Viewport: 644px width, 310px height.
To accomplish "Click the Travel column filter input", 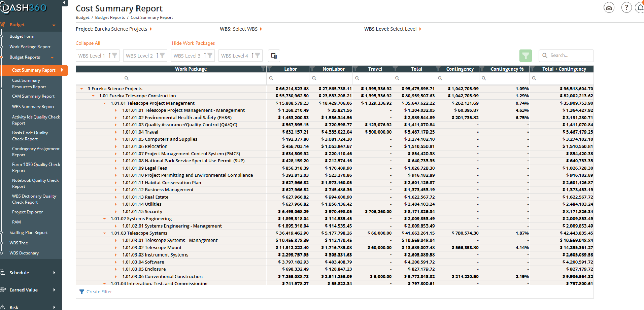I will pyautogui.click(x=372, y=78).
